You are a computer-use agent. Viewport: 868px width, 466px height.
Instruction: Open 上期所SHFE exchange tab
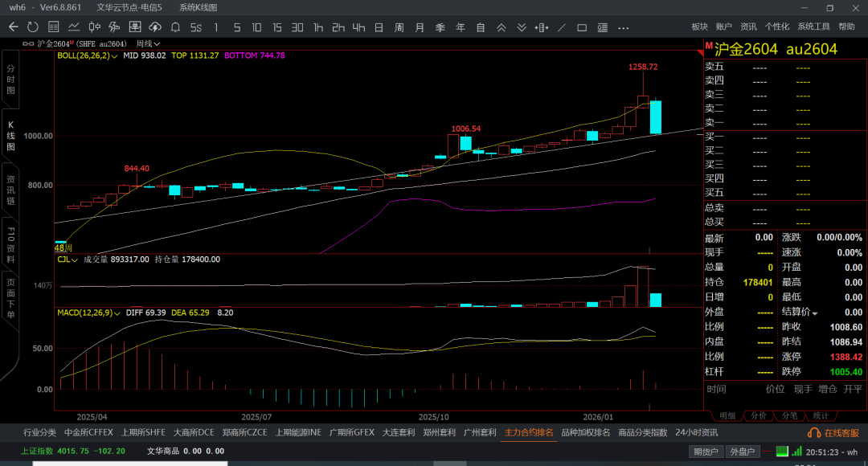click(x=143, y=432)
